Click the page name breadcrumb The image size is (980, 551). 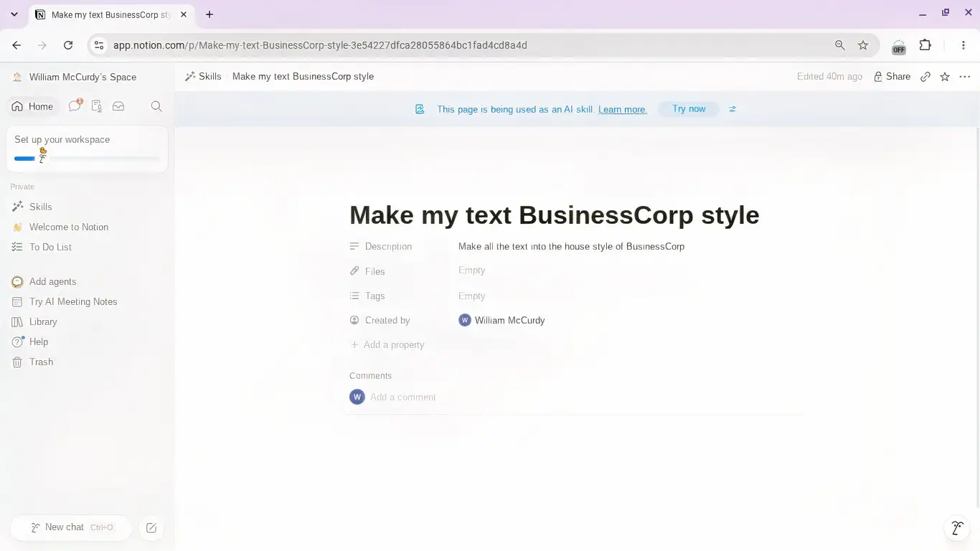click(x=303, y=76)
